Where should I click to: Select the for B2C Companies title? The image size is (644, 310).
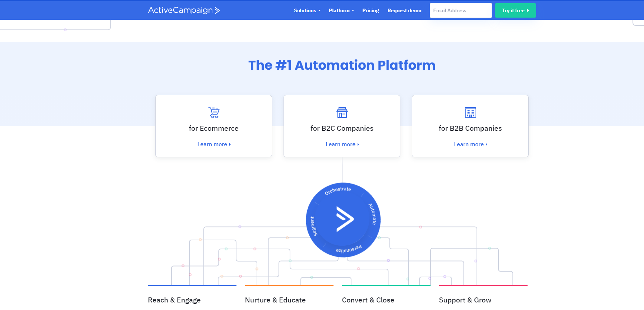pos(342,128)
